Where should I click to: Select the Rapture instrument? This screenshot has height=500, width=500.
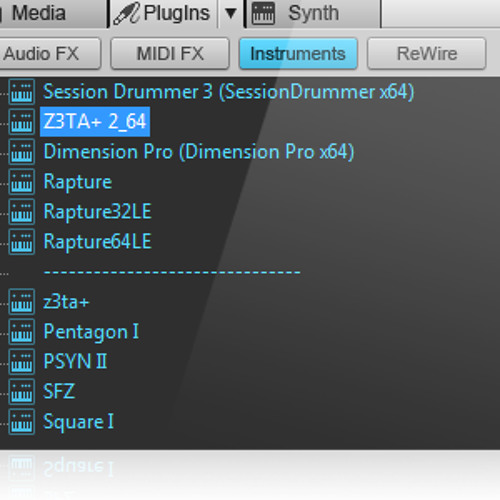pos(78,182)
